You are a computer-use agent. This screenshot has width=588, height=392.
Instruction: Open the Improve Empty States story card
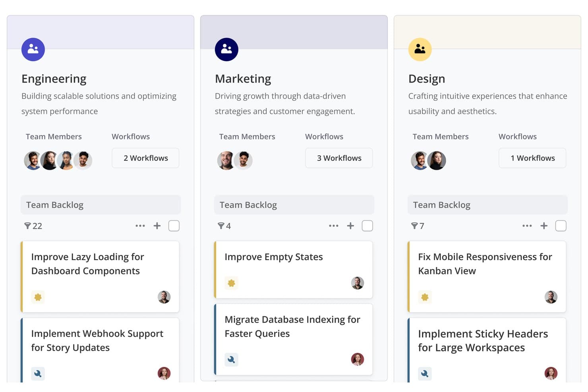pos(294,270)
